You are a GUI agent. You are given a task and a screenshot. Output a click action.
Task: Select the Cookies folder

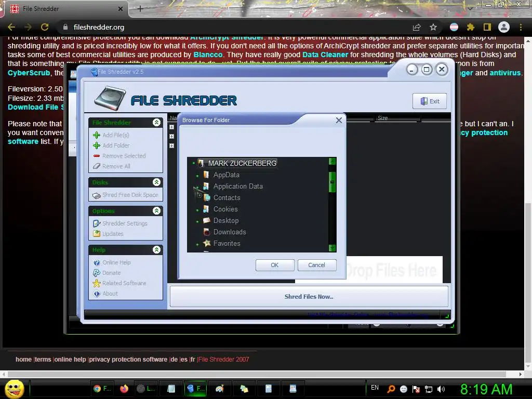coord(225,209)
